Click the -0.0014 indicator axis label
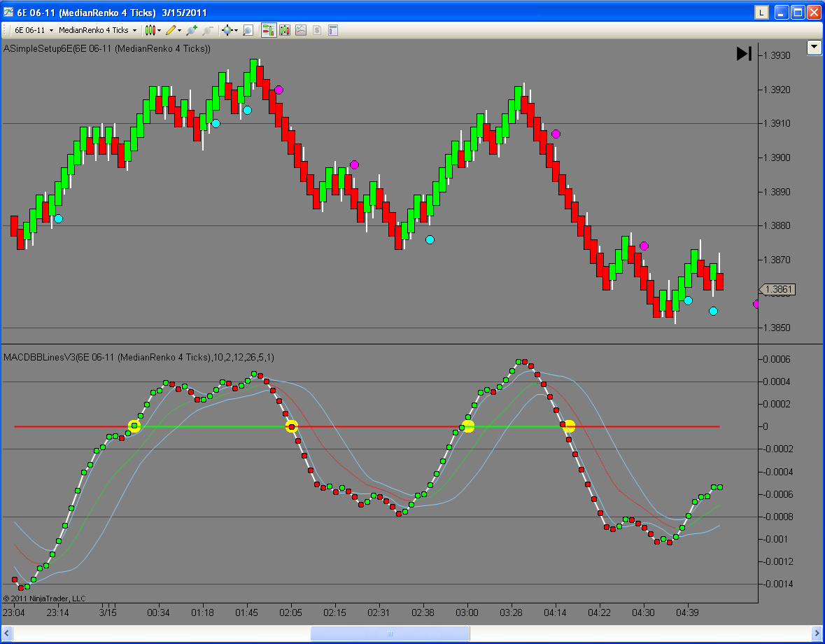Viewport: 825px width, 644px height. (777, 584)
